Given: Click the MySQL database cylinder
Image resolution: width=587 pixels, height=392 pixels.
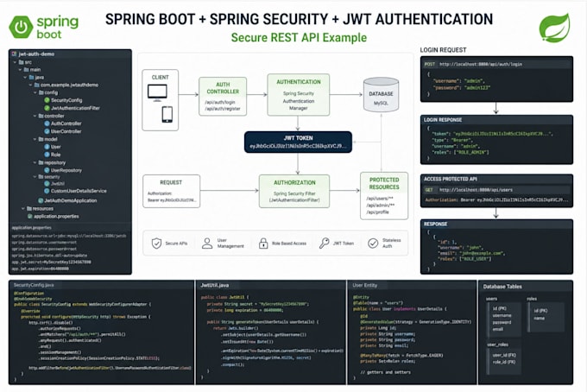Looking at the screenshot, I should click(381, 94).
